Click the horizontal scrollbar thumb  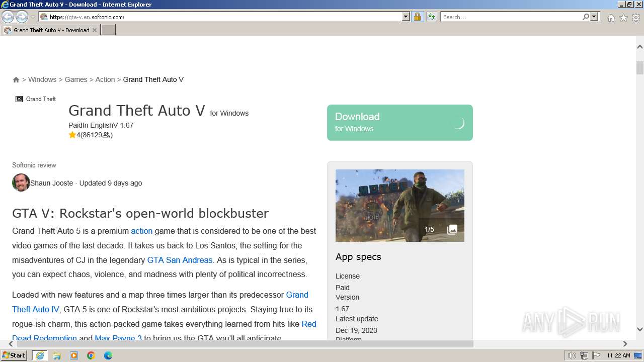tap(244, 344)
